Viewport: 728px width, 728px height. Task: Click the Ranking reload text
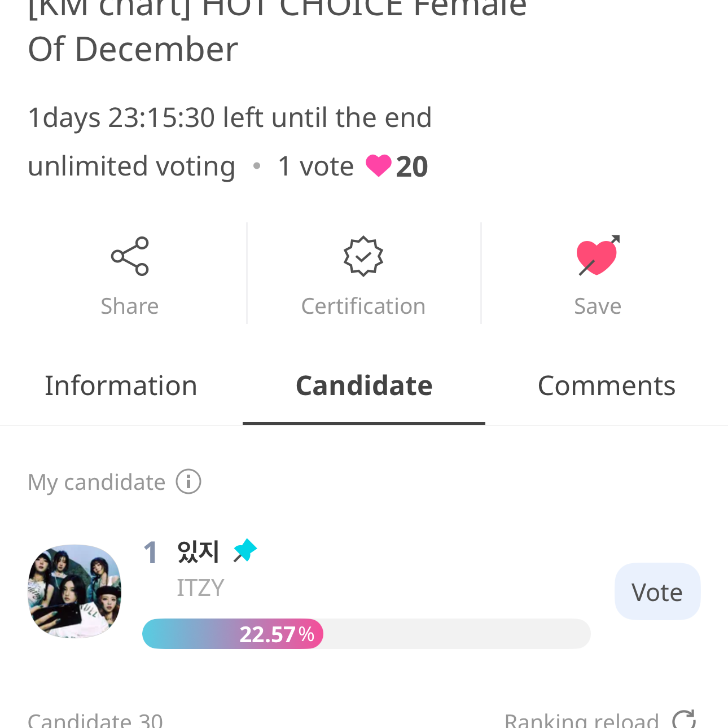tap(581, 720)
